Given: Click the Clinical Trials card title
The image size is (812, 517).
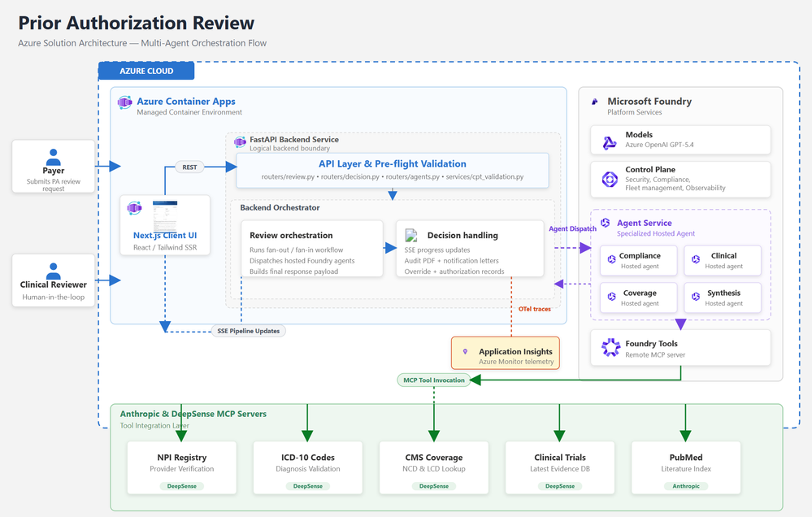Looking at the screenshot, I should click(x=560, y=458).
